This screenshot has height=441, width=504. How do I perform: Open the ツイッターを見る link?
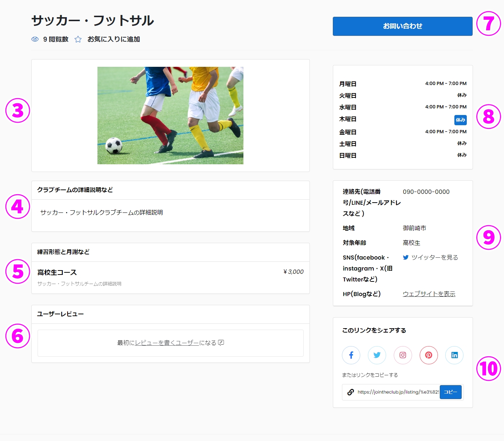[x=434, y=257]
